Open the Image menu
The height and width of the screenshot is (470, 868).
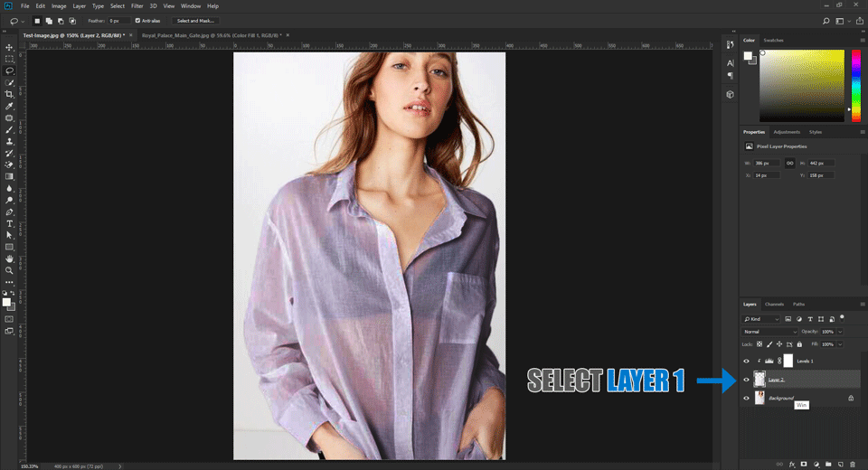(59, 6)
